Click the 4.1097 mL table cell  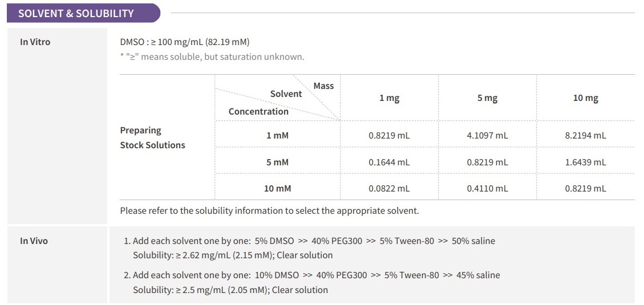(x=488, y=136)
